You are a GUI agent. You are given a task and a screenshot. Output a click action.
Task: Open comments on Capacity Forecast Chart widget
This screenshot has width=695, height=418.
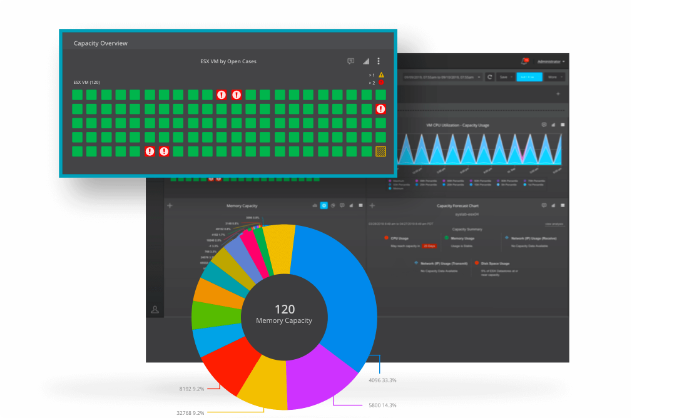coord(544,206)
